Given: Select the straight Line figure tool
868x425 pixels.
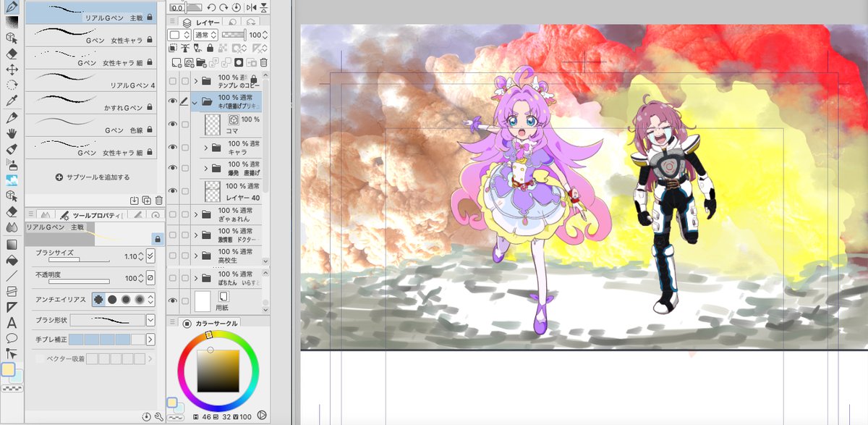Looking at the screenshot, I should 12,275.
